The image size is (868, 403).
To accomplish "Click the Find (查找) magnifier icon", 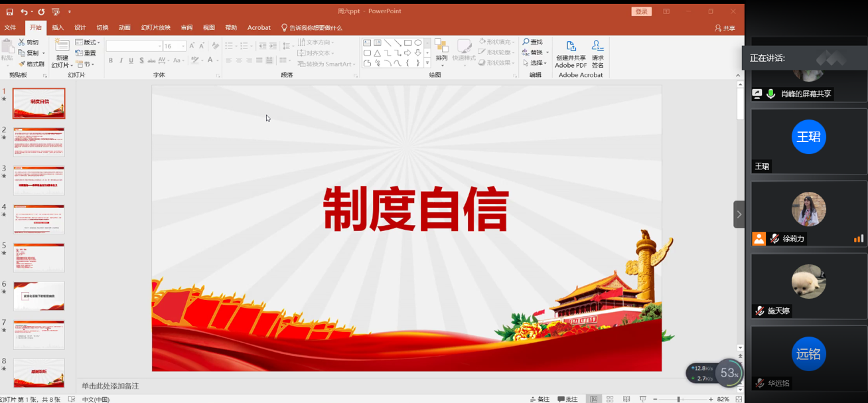I will coord(526,42).
